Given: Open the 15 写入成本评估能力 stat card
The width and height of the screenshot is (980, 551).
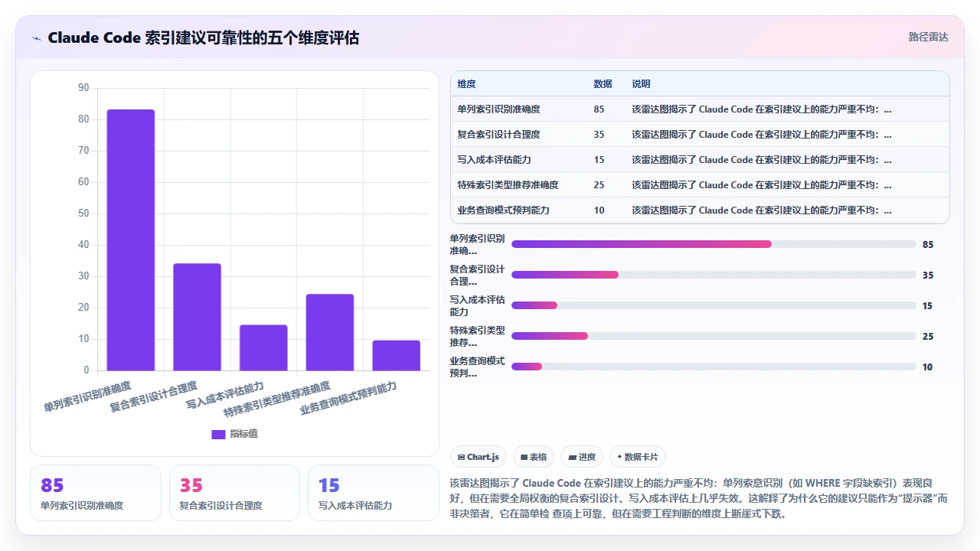Looking at the screenshot, I should click(x=374, y=493).
